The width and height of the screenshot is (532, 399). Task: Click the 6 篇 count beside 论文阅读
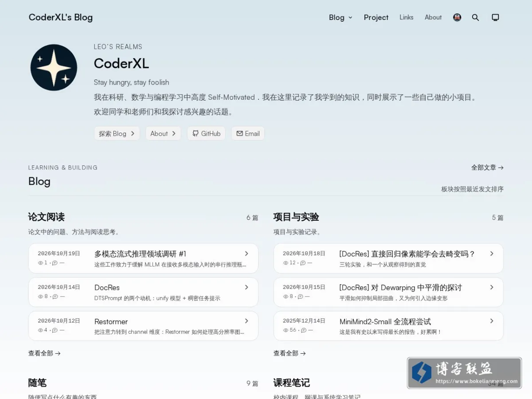click(x=252, y=218)
